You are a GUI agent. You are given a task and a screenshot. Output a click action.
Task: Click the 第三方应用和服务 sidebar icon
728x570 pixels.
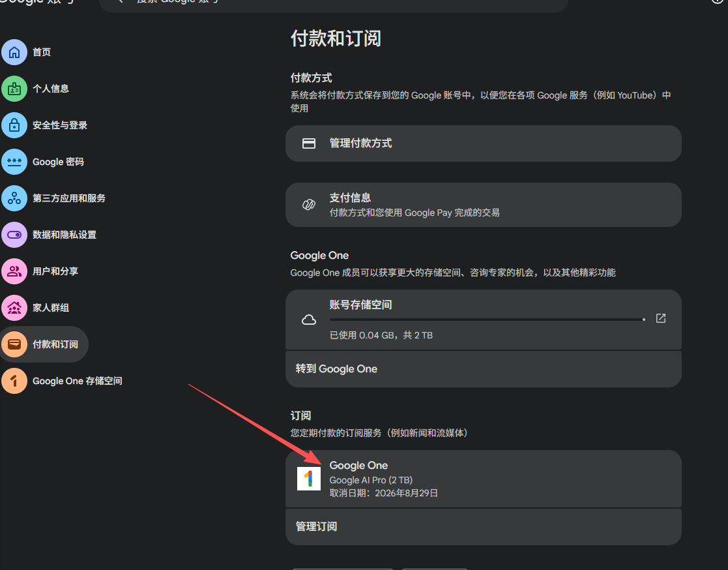point(14,198)
